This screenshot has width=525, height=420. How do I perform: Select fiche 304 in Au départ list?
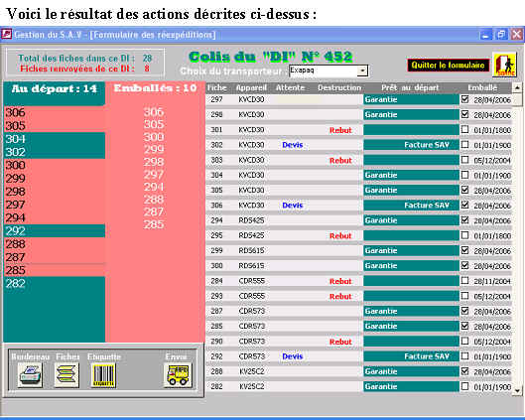[x=55, y=139]
